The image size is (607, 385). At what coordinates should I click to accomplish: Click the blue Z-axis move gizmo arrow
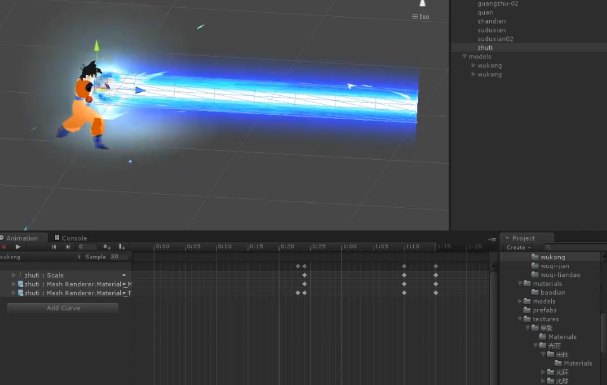click(141, 91)
